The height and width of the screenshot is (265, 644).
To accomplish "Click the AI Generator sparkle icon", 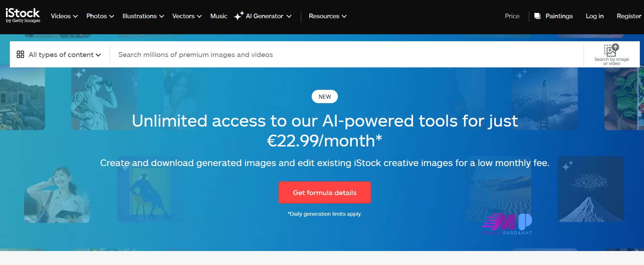I will 239,16.
